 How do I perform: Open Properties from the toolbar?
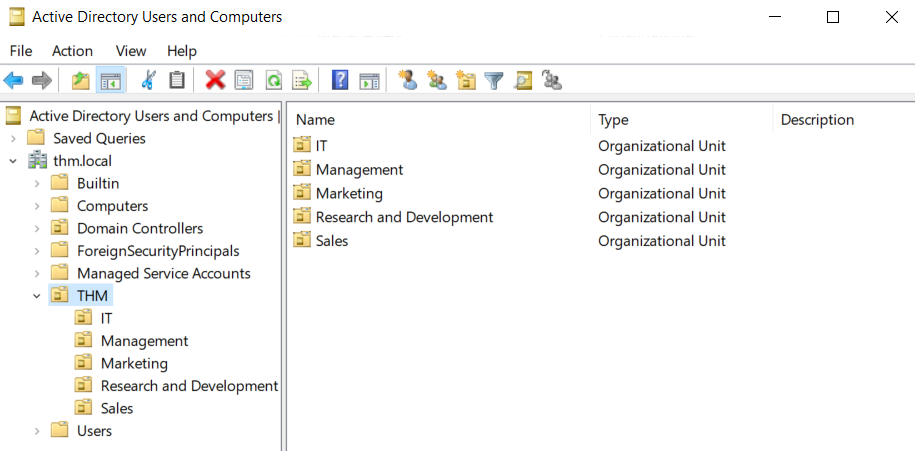point(244,81)
